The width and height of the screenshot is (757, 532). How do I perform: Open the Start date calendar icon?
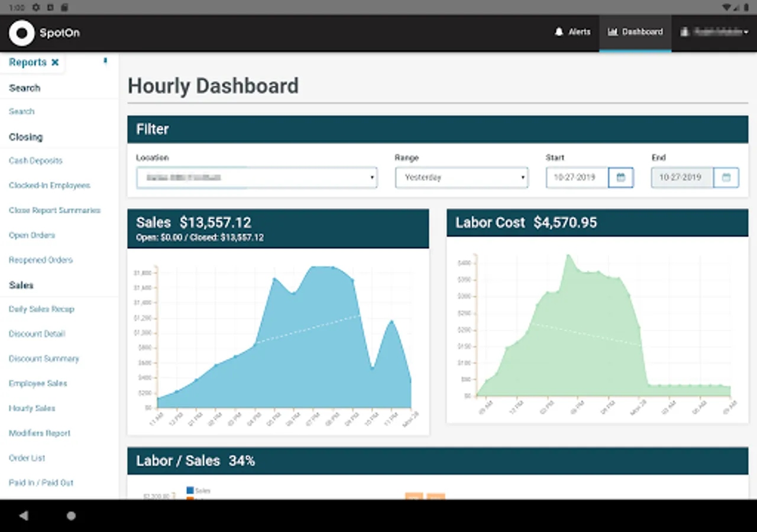(x=621, y=177)
